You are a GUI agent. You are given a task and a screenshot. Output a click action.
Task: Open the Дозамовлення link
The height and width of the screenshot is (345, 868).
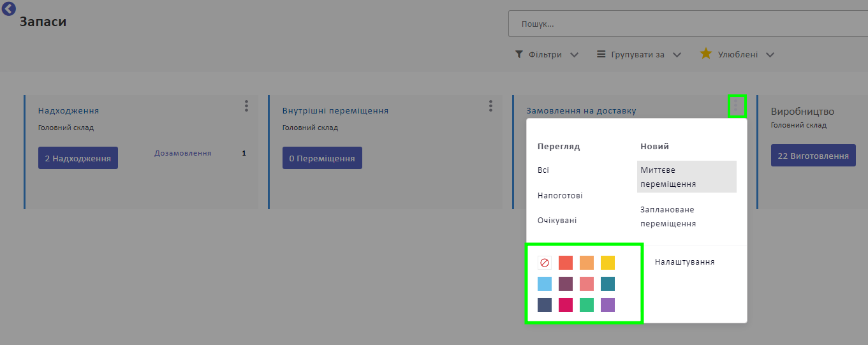182,153
